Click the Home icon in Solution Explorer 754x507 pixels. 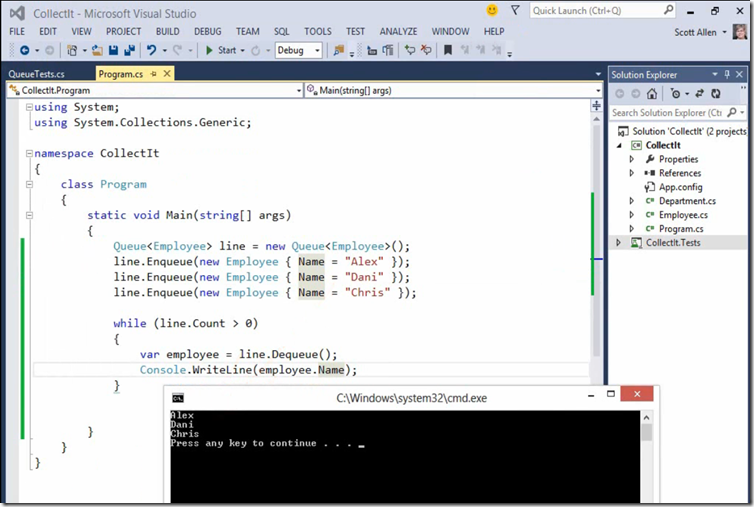point(652,94)
